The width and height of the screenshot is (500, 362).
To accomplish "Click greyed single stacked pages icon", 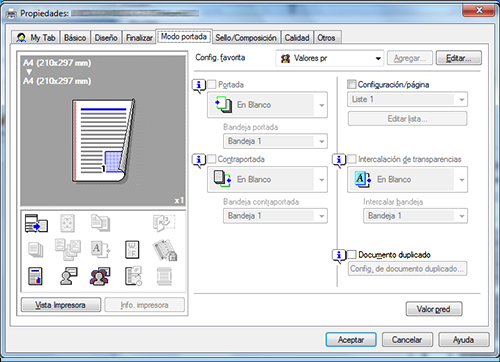I will click(x=36, y=250).
